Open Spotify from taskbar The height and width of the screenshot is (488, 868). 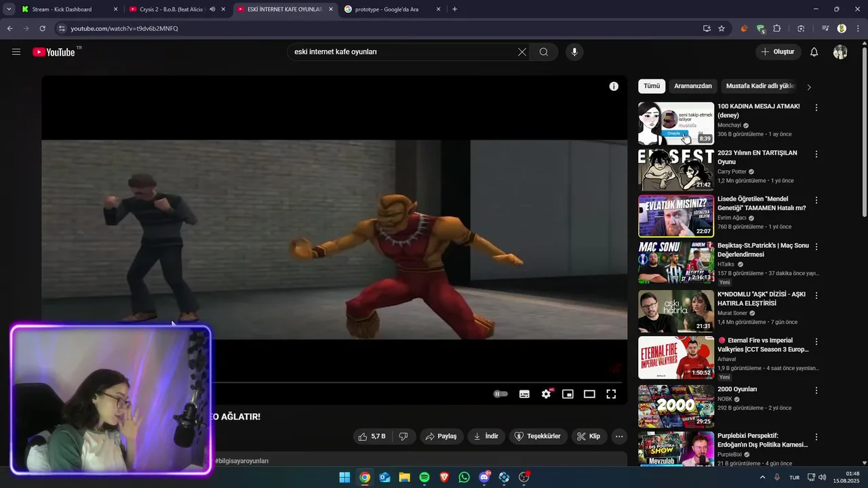(x=425, y=477)
